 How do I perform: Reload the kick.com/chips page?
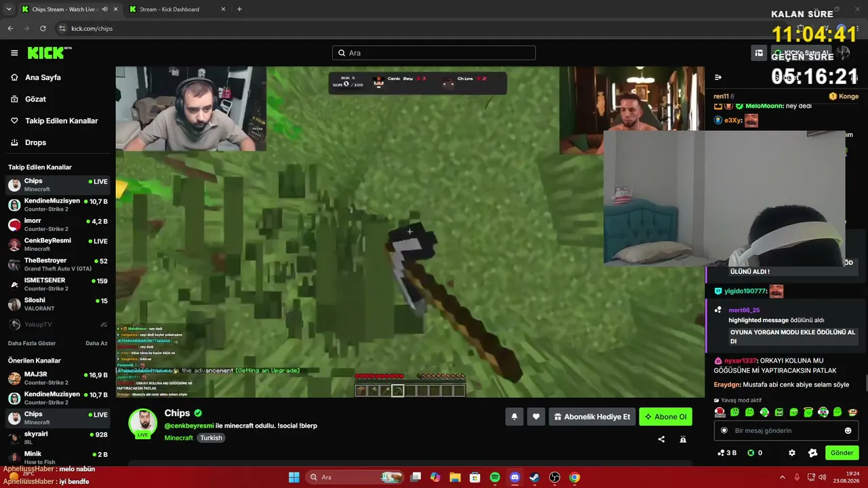43,28
